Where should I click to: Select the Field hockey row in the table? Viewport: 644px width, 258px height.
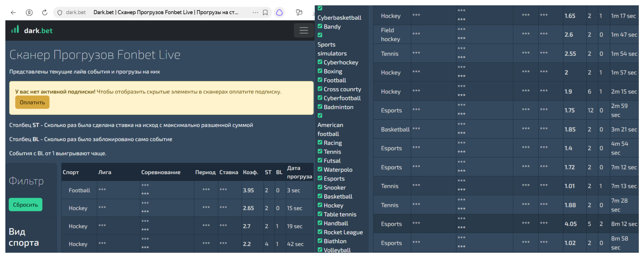click(506, 34)
